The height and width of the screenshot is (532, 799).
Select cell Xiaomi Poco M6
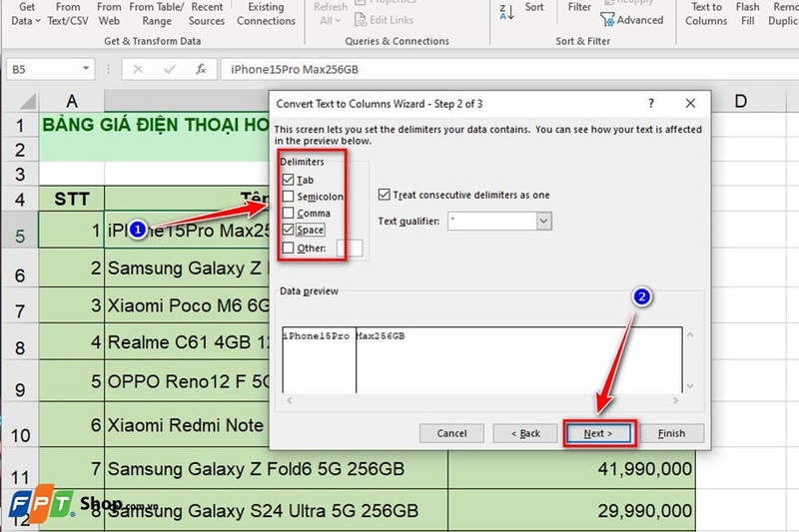(187, 305)
